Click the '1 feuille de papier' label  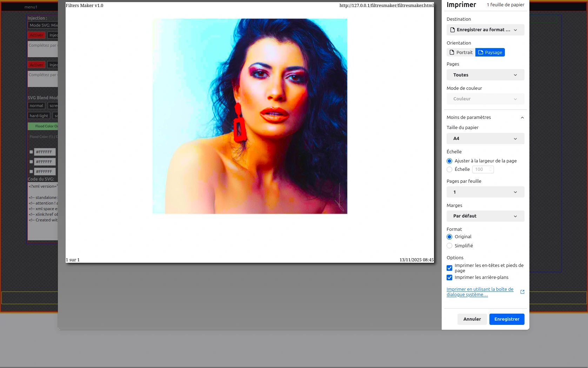tap(506, 5)
